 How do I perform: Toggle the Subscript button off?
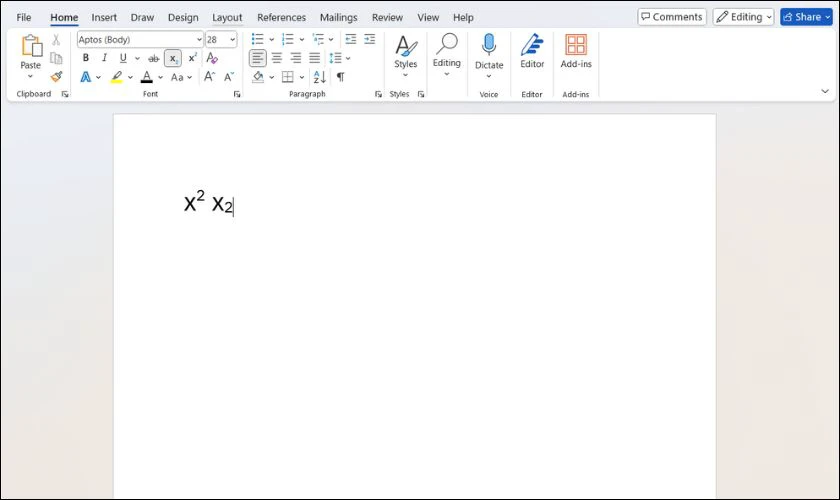[x=173, y=58]
